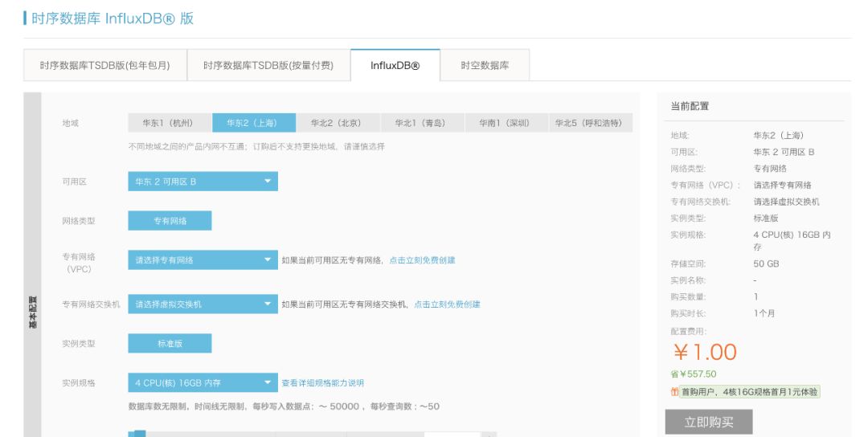Click 4 CPU(核) 16GB 内存 value in 当前配置 summary
This screenshot has height=437, width=868.
point(792,241)
